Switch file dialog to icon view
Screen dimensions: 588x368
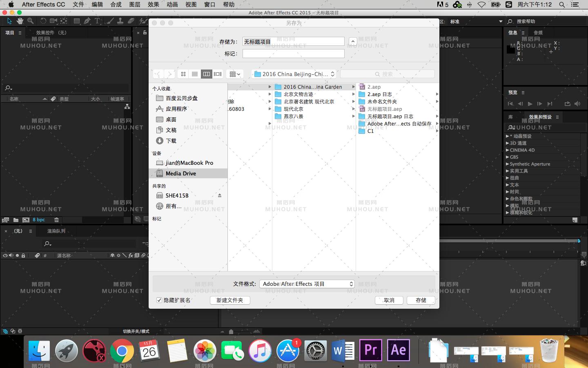tap(183, 74)
